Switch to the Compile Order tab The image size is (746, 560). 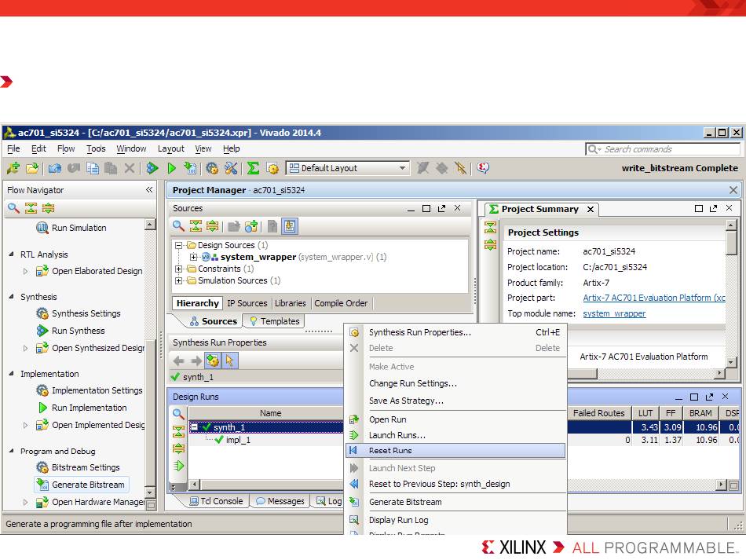(x=341, y=303)
